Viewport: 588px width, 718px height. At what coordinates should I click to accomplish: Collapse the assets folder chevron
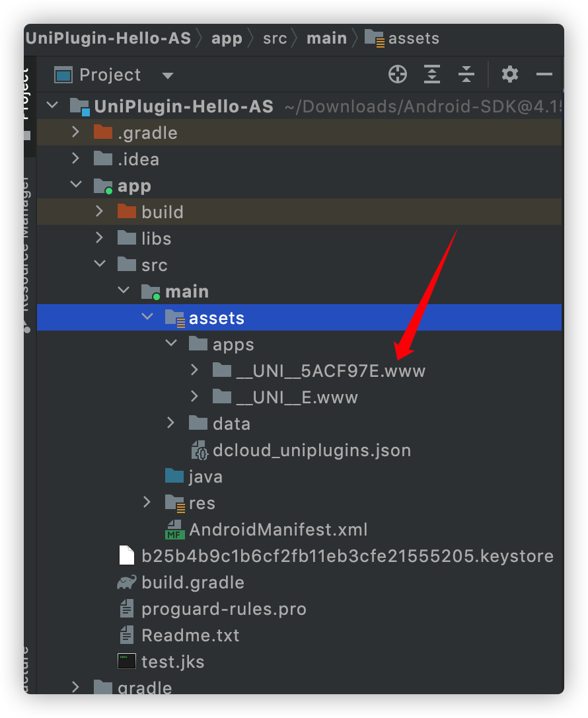tap(147, 317)
